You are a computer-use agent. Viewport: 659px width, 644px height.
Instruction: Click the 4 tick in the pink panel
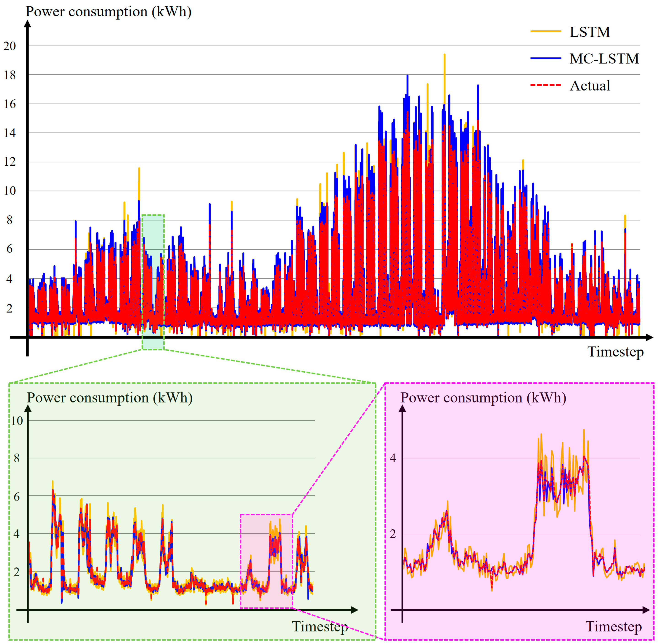click(393, 458)
